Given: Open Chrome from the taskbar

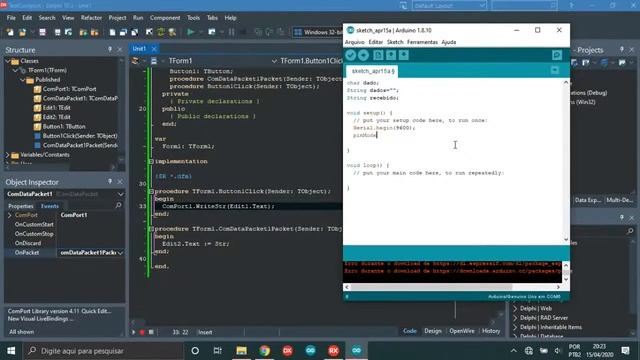Looking at the screenshot, I should (264, 351).
